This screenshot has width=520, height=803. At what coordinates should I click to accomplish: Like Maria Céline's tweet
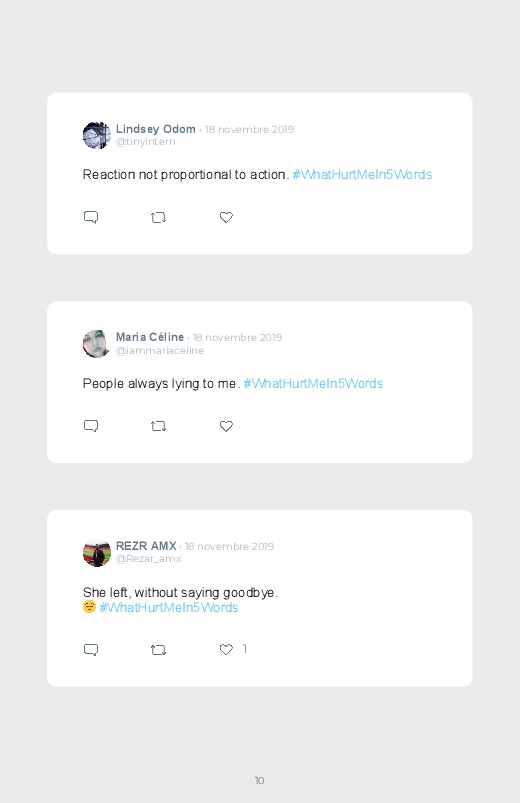(226, 426)
